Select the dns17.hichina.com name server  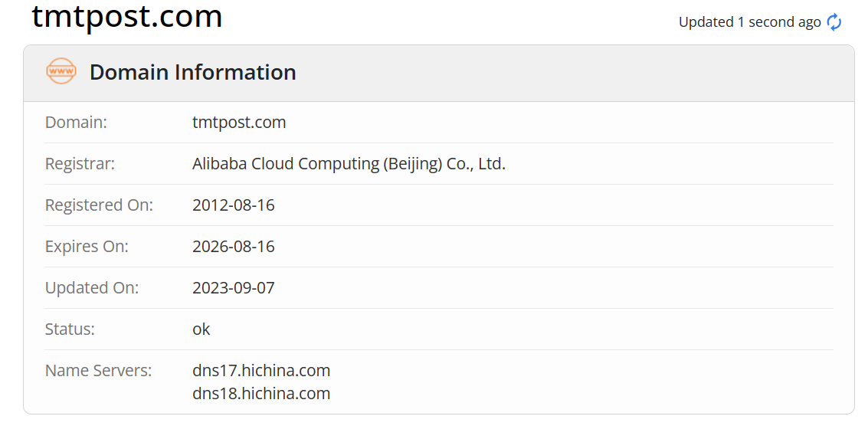tap(261, 371)
